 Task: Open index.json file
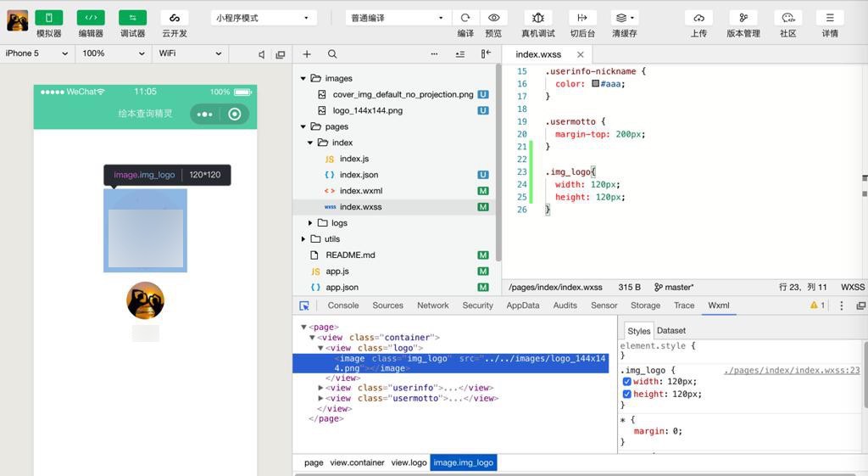pos(359,175)
